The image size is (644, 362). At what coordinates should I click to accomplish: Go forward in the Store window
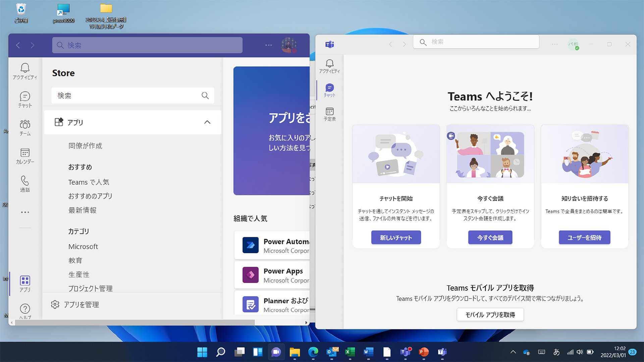tap(33, 45)
